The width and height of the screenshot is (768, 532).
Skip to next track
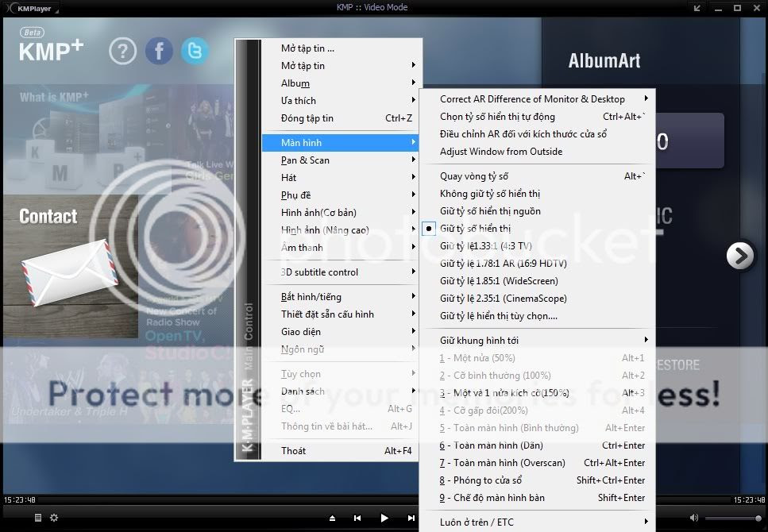click(411, 518)
